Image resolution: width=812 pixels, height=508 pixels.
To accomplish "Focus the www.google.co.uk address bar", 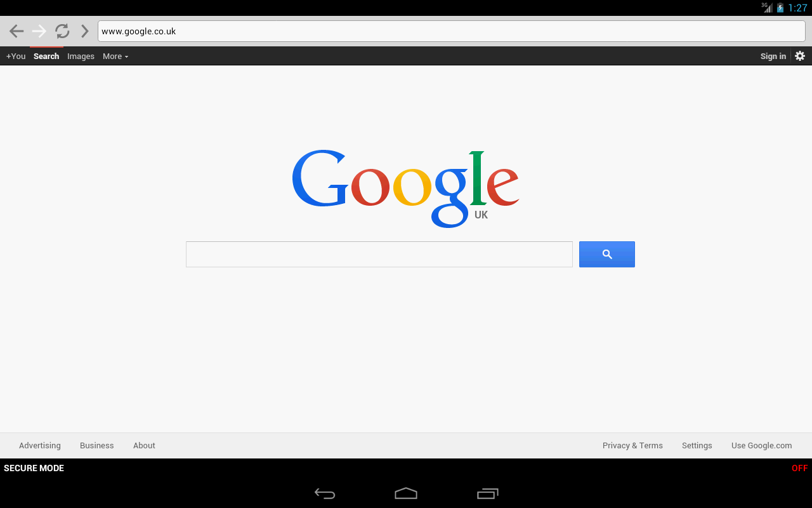I will point(451,31).
